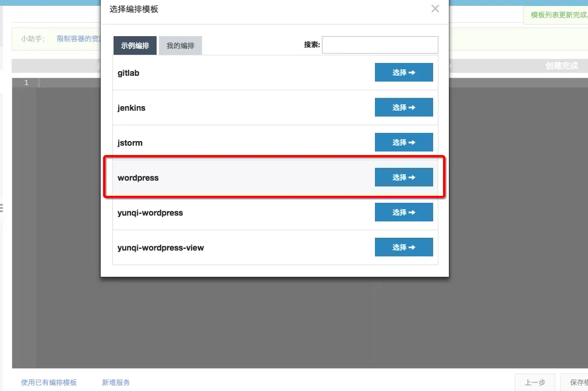Click the gitlab template name
The image size is (588, 391).
[128, 73]
